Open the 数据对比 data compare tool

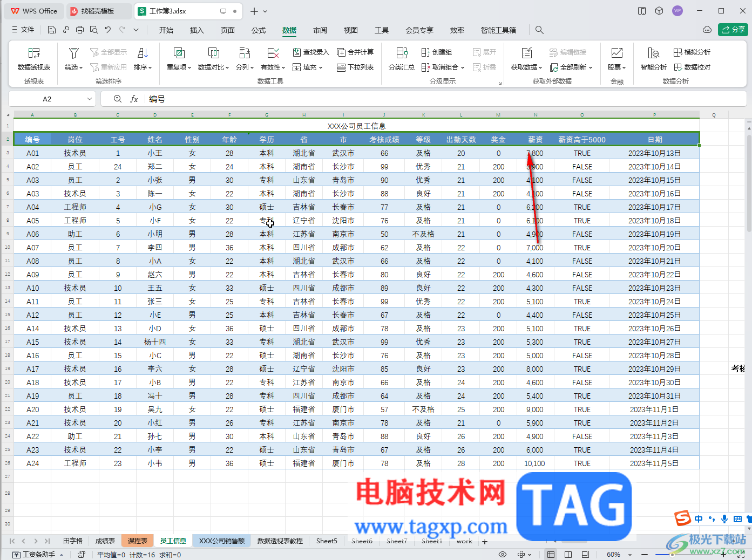click(213, 58)
